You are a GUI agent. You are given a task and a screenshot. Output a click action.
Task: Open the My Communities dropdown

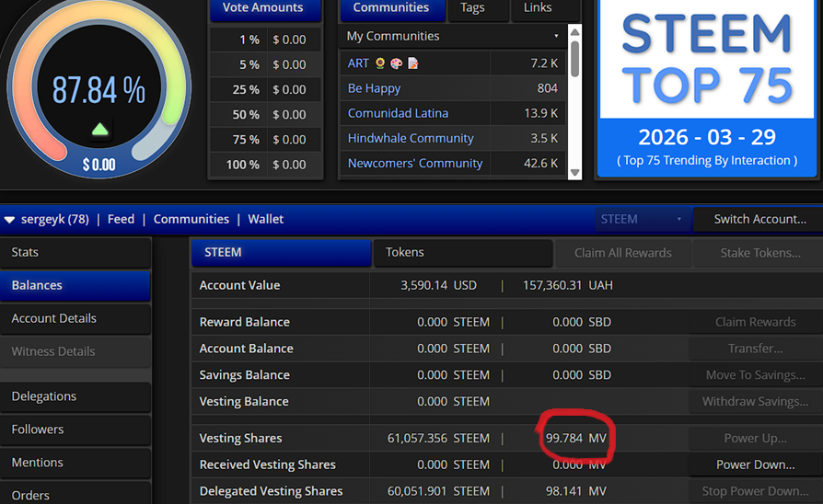click(452, 36)
